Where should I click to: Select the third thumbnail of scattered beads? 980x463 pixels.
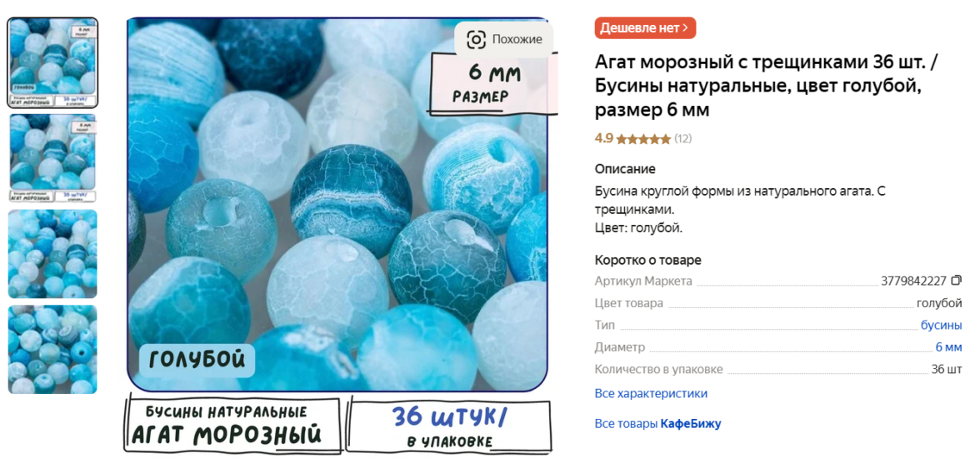click(52, 254)
